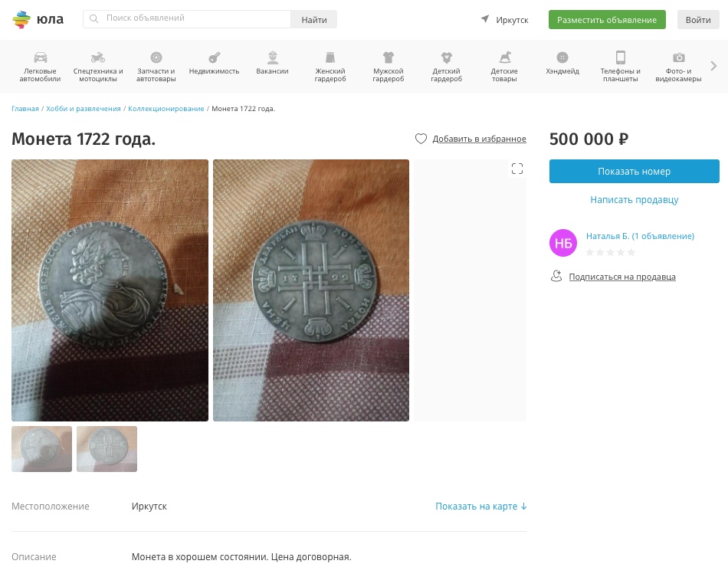Select the Детские товары category icon

(x=504, y=57)
